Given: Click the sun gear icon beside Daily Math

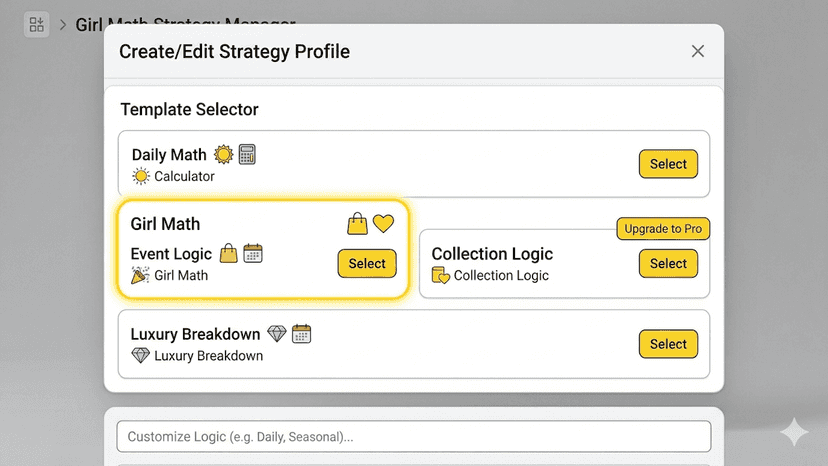Looking at the screenshot, I should point(223,154).
